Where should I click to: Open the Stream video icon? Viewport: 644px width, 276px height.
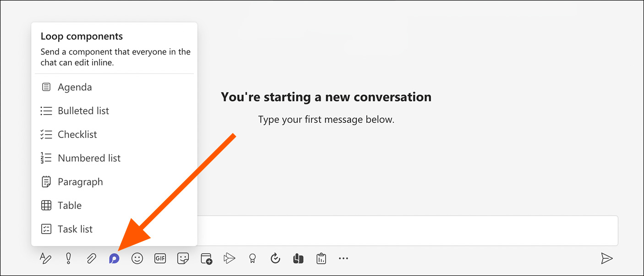tap(229, 258)
